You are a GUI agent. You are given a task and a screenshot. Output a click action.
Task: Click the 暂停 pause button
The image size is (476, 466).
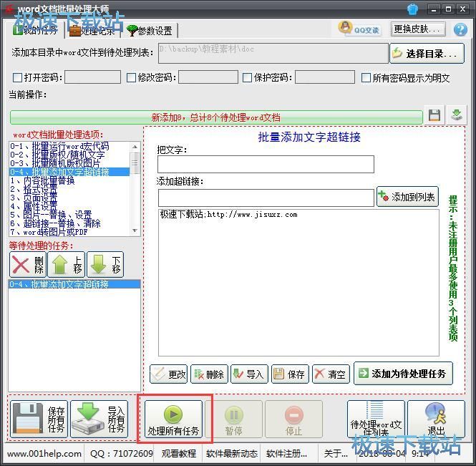233,419
